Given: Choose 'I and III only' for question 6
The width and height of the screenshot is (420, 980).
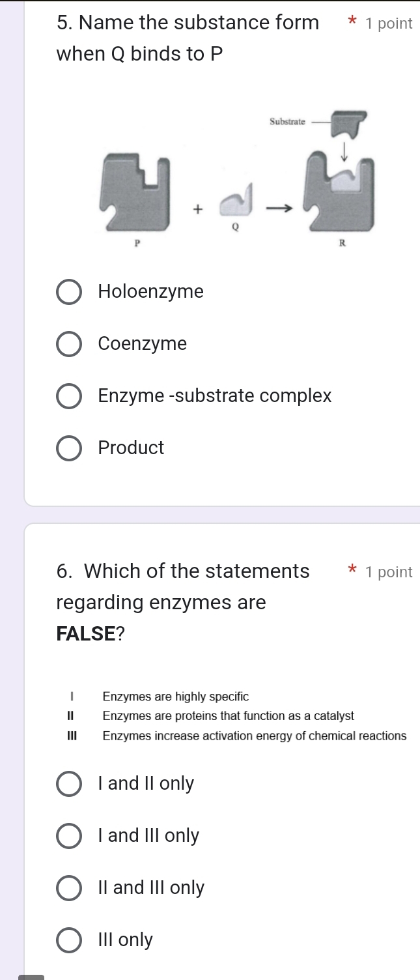Looking at the screenshot, I should [x=69, y=836].
